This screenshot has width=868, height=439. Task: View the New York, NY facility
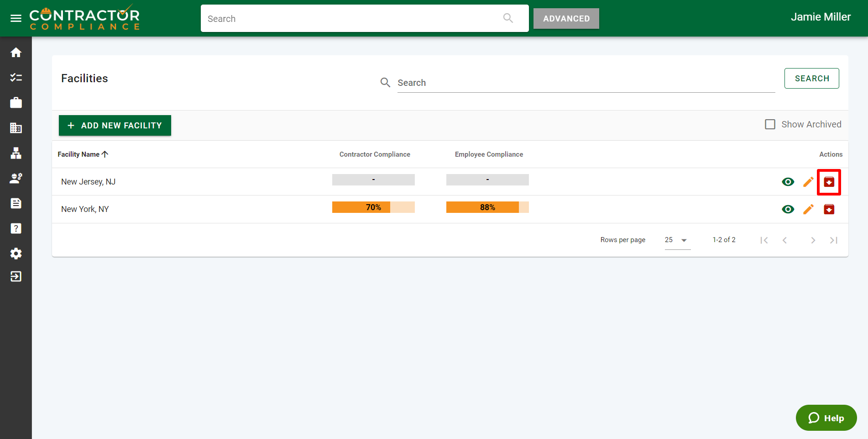(788, 209)
